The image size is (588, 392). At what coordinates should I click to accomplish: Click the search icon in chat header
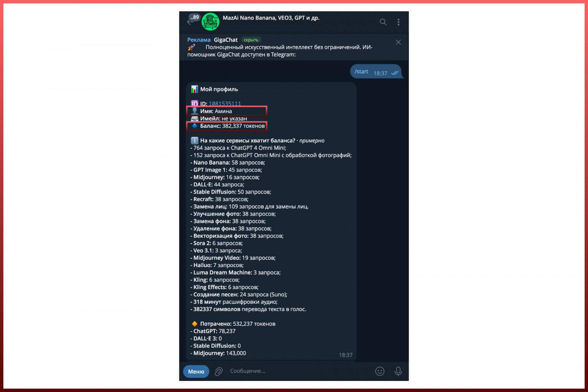(x=383, y=22)
